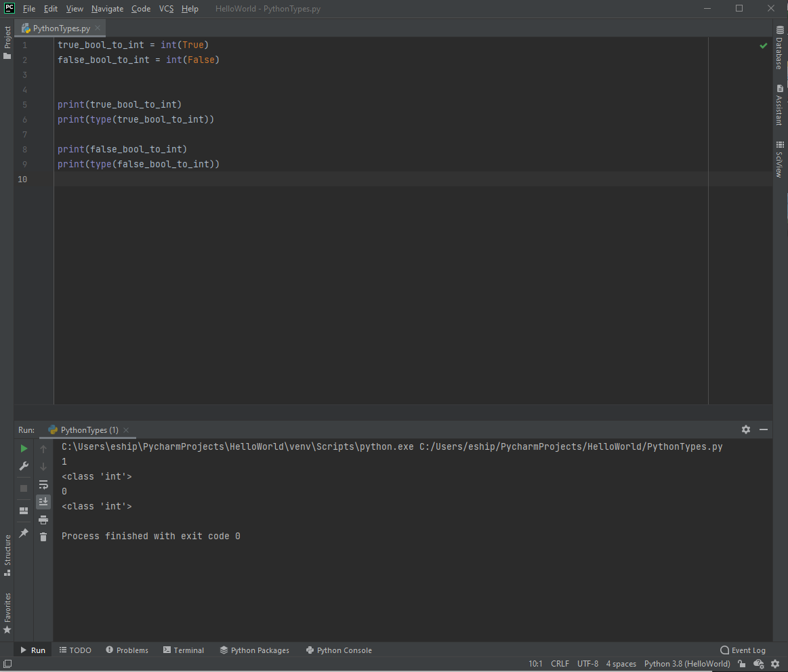Open the Code menu
The width and height of the screenshot is (788, 672).
(x=141, y=9)
